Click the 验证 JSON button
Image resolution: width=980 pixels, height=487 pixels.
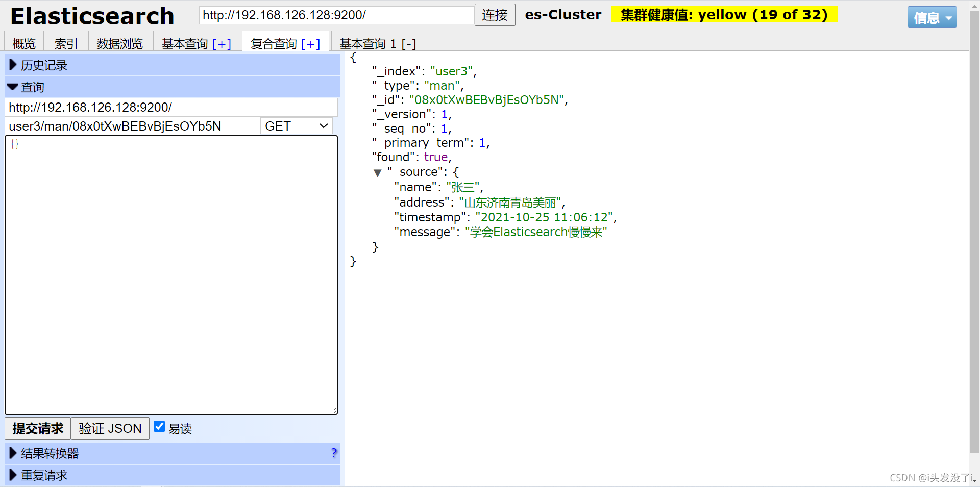110,428
